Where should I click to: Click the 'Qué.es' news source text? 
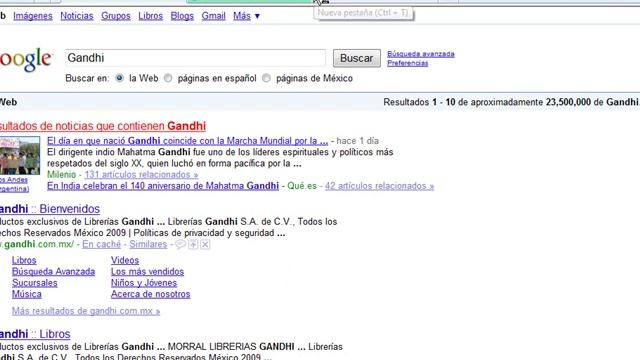pos(302,186)
